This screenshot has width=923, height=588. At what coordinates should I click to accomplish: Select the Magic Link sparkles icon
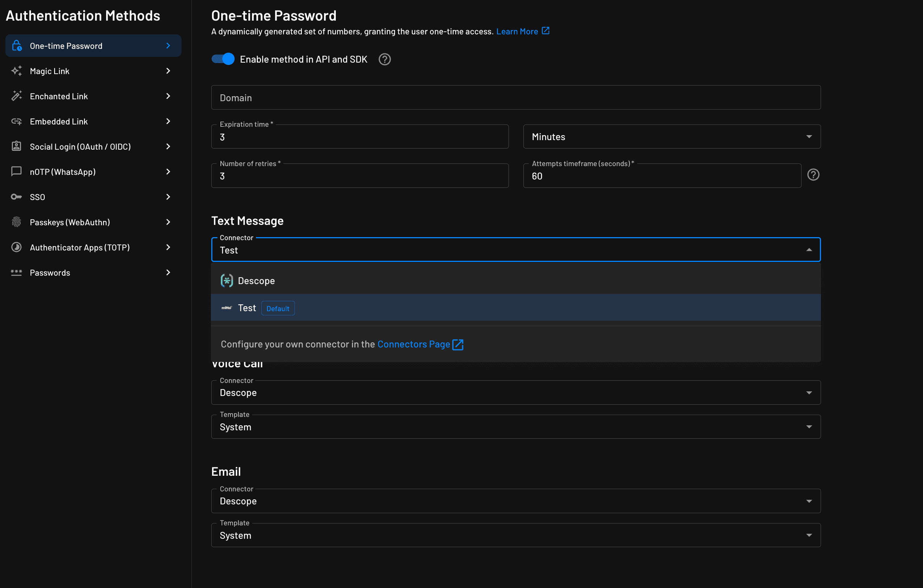(x=16, y=71)
